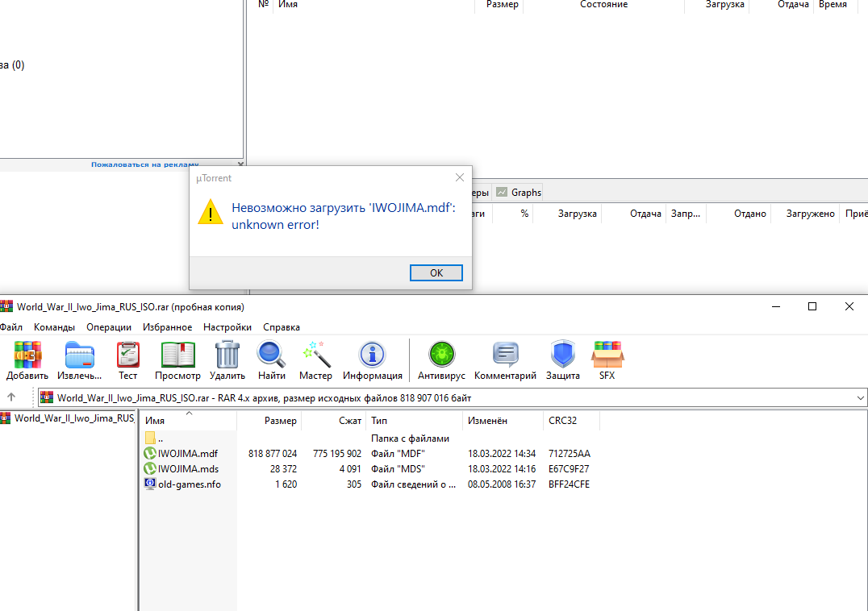Image resolution: width=868 pixels, height=611 pixels.
Task: Click the Добавить (Add) toolbar icon
Action: (x=27, y=360)
